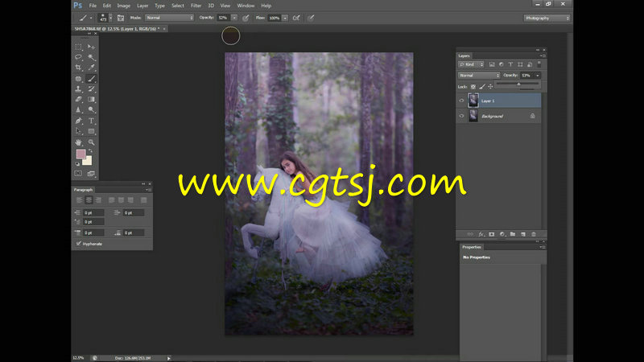Reset default foreground and background colors
This screenshot has width=644, height=362.
click(x=77, y=163)
